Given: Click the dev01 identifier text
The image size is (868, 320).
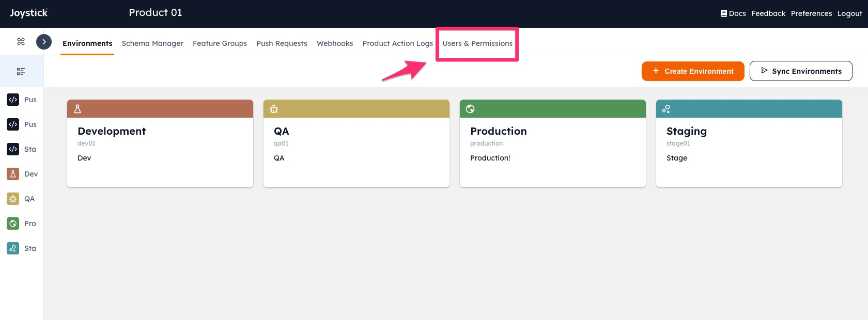Looking at the screenshot, I should point(86,143).
